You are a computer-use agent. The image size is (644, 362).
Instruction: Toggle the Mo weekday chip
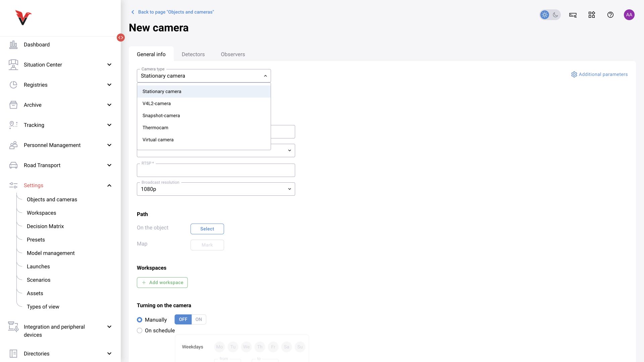219,347
